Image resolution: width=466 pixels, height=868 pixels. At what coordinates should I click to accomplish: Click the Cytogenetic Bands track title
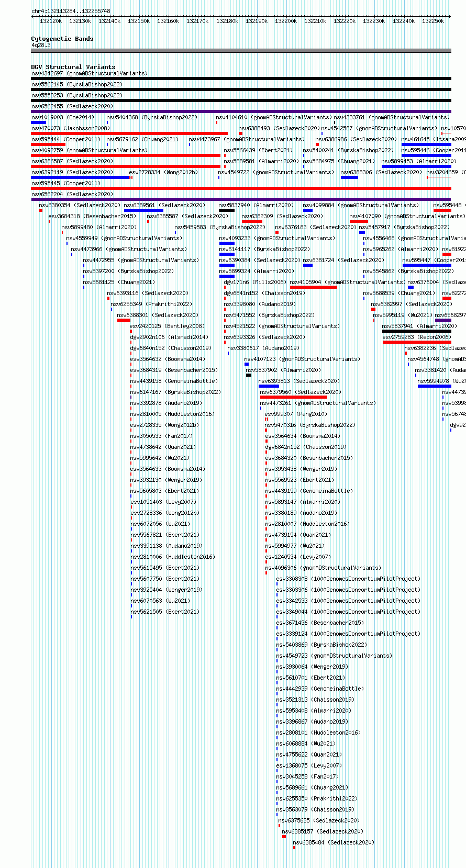(62, 39)
